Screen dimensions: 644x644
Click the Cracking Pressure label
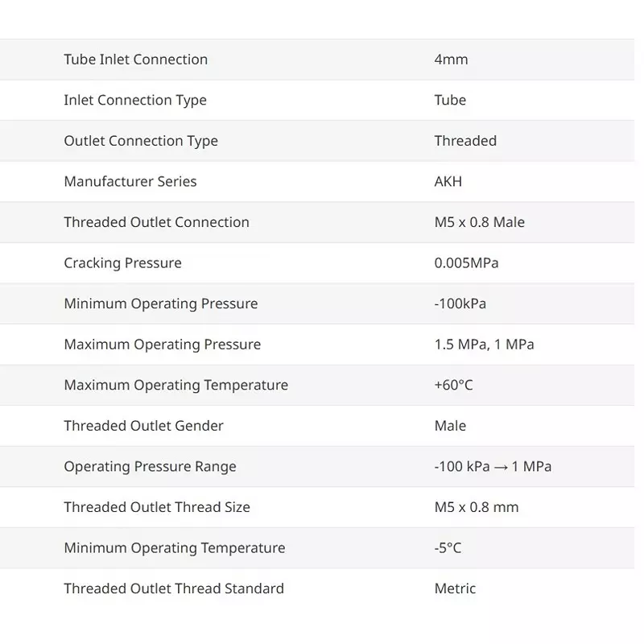[x=122, y=263]
